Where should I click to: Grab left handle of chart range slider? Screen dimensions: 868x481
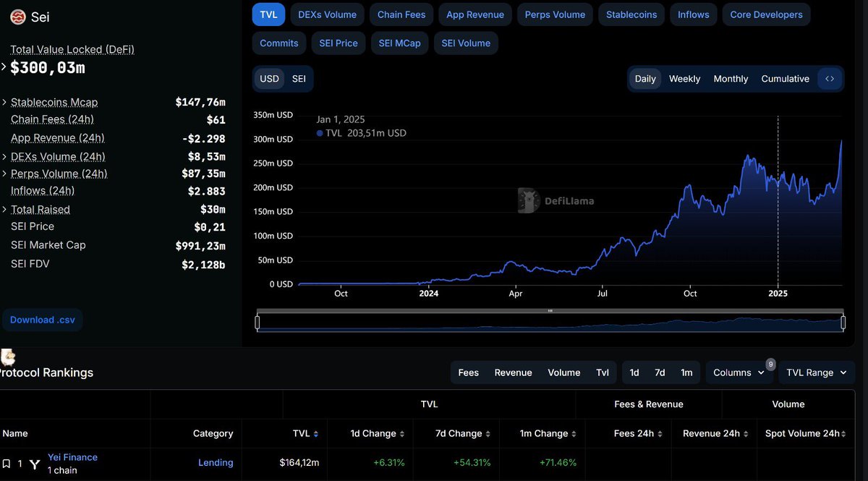258,323
